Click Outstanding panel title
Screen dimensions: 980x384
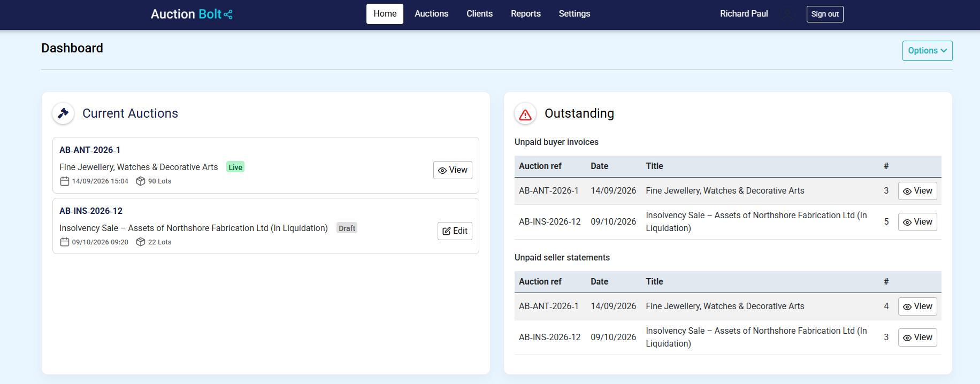[x=579, y=113]
